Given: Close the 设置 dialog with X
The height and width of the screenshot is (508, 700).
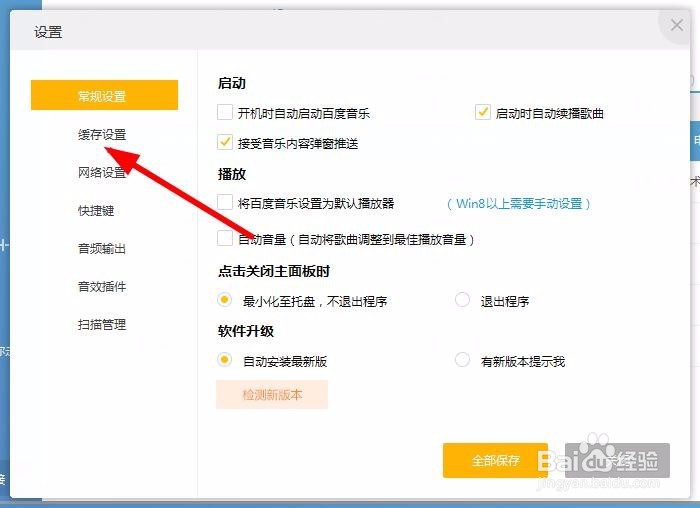Looking at the screenshot, I should 676,25.
